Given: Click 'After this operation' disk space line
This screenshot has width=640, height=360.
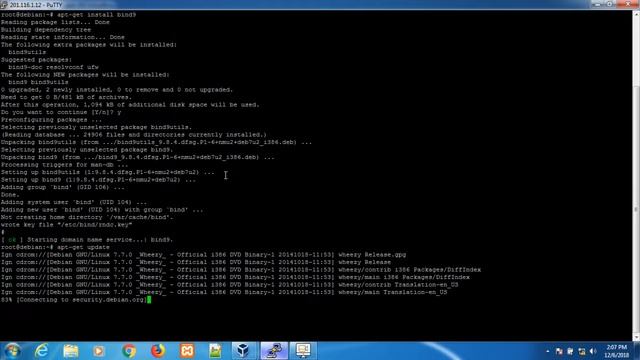Looking at the screenshot, I should pyautogui.click(x=130, y=104).
